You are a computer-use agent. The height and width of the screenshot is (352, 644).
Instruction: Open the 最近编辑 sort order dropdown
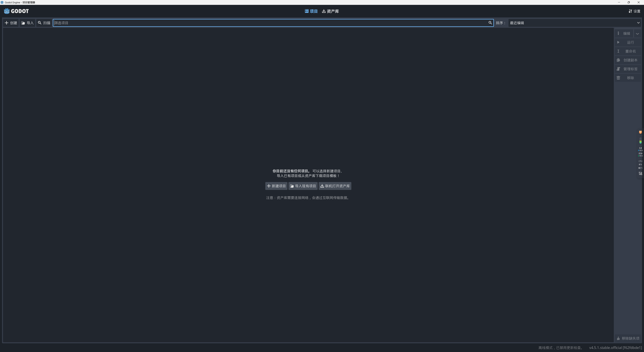574,23
